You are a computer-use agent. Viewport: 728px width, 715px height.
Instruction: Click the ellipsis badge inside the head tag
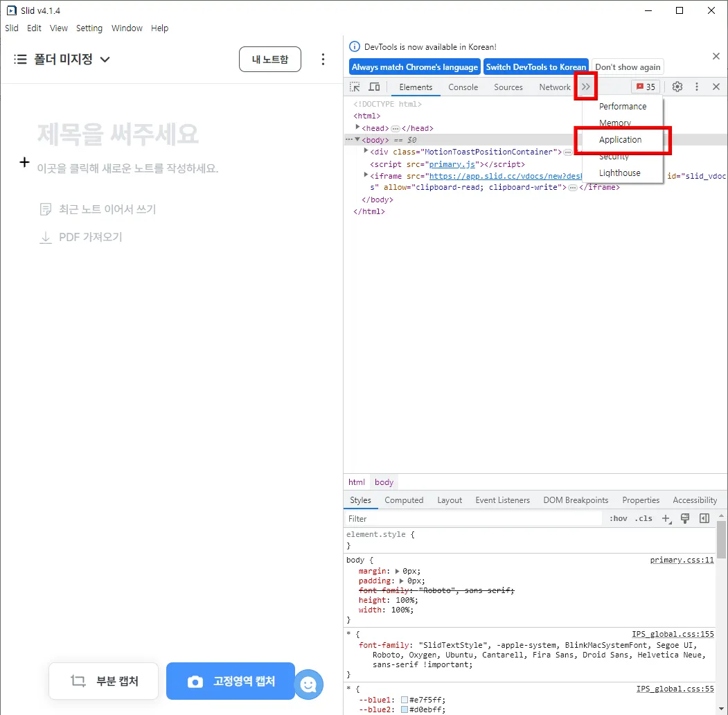(x=396, y=129)
